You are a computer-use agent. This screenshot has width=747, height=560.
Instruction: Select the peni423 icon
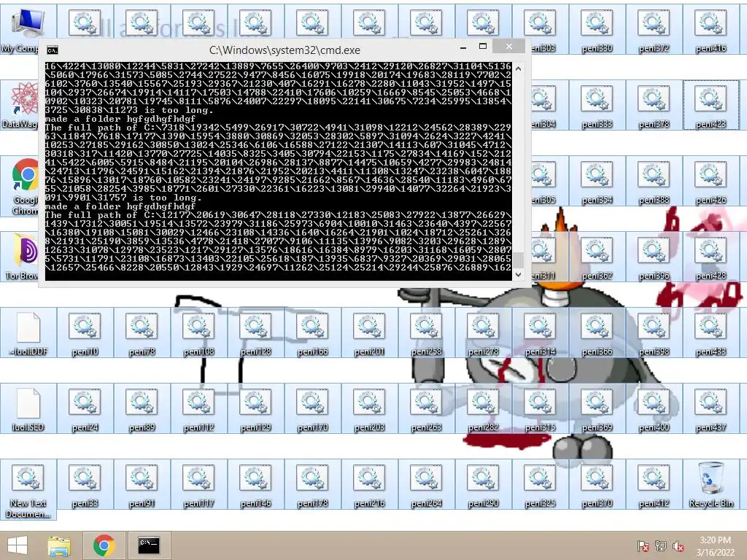[x=711, y=105]
